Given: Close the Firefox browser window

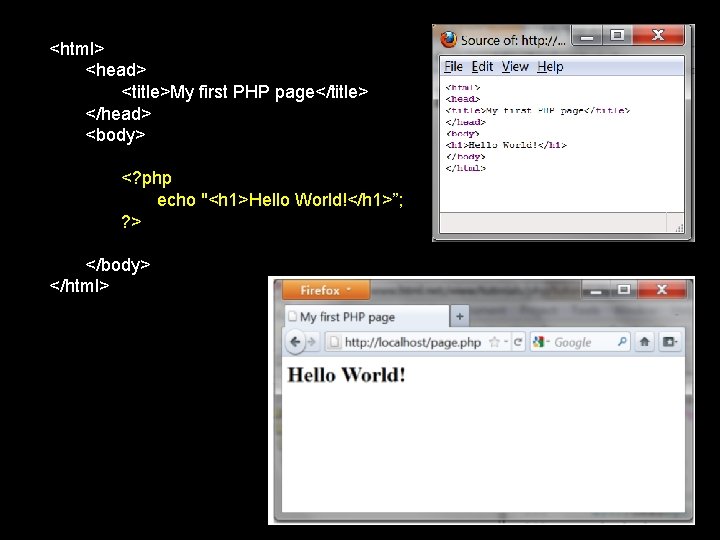Looking at the screenshot, I should 662,290.
